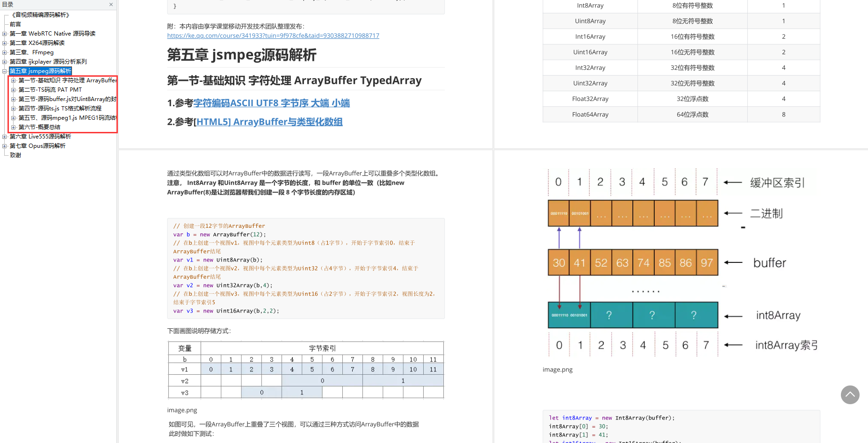Click the text 下面画图说明存储方式:

[199, 331]
